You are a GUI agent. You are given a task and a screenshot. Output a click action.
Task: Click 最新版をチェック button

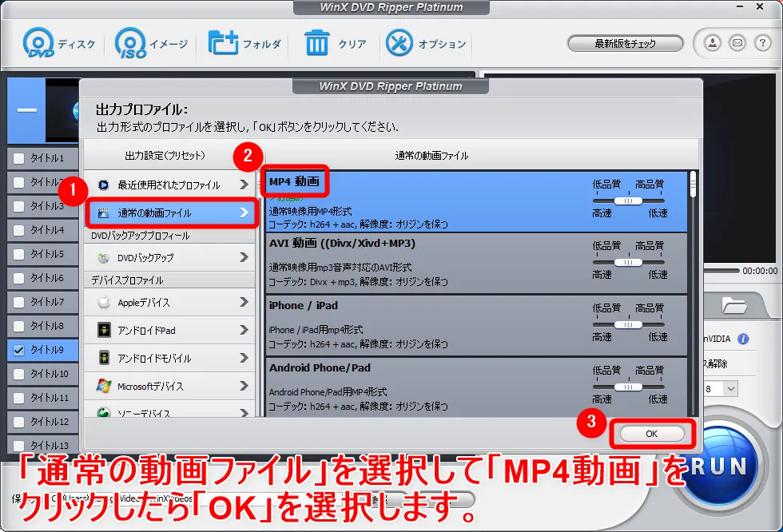coord(625,43)
